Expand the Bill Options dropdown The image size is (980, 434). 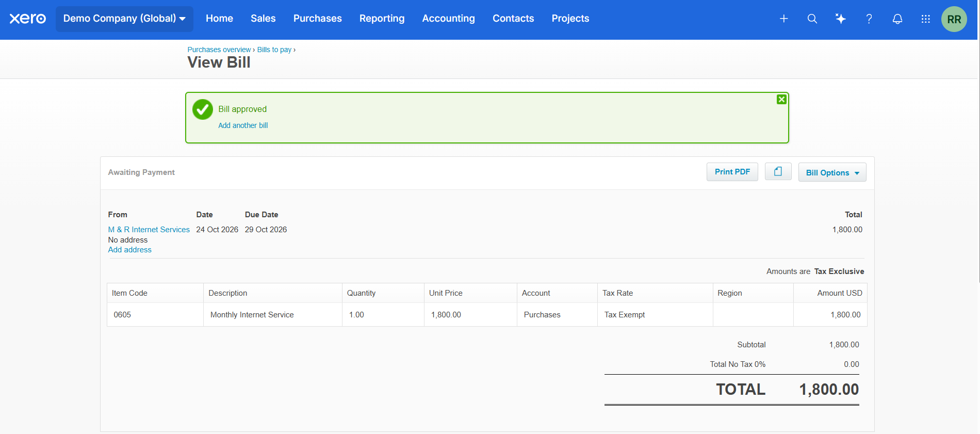click(x=832, y=172)
